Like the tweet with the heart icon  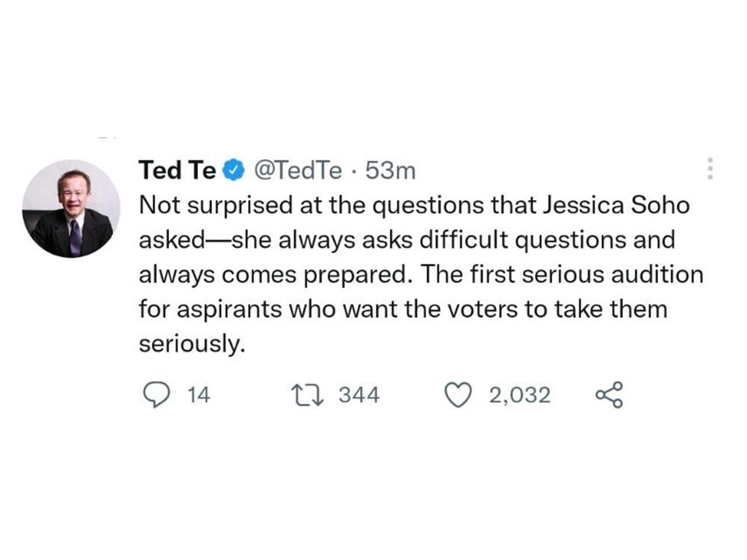point(456,395)
